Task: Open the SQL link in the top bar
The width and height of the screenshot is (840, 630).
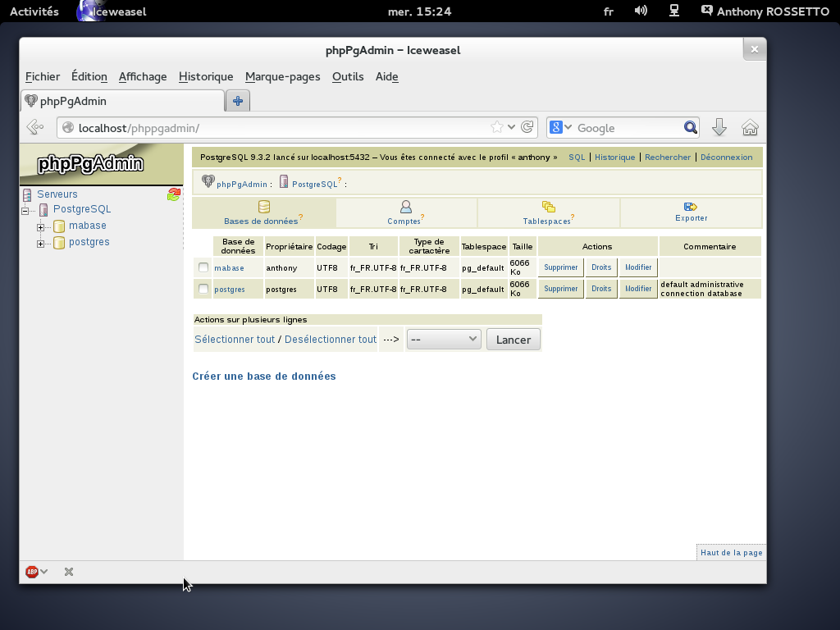Action: (577, 157)
